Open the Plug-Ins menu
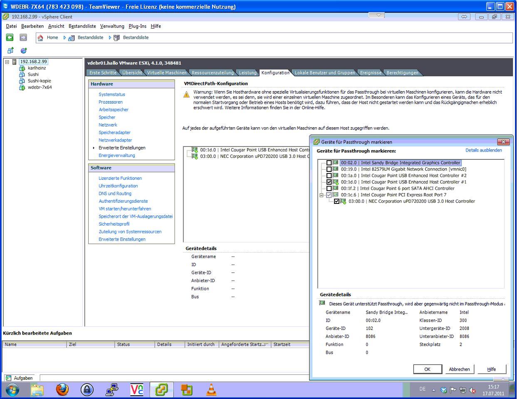The width and height of the screenshot is (532, 399). pyautogui.click(x=138, y=26)
